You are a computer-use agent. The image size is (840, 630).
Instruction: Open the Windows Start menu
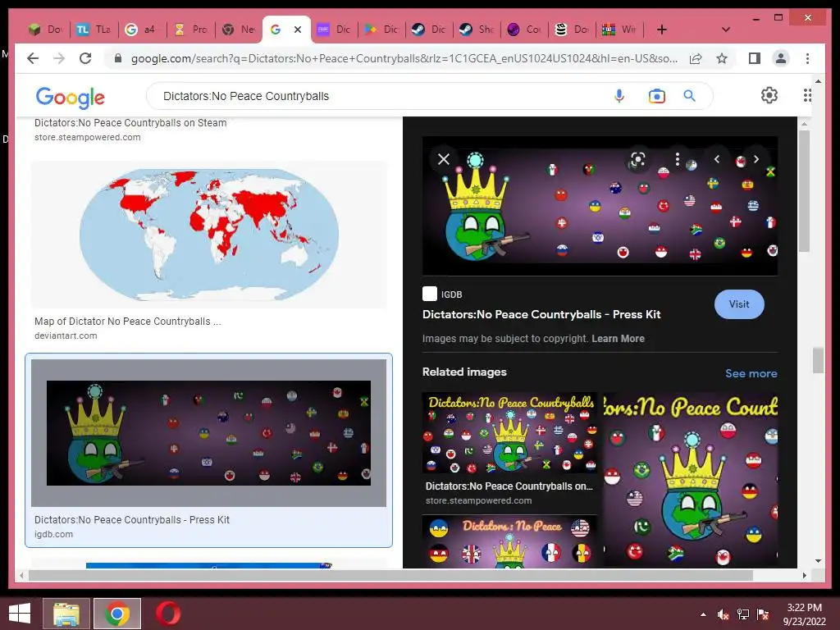[20, 614]
